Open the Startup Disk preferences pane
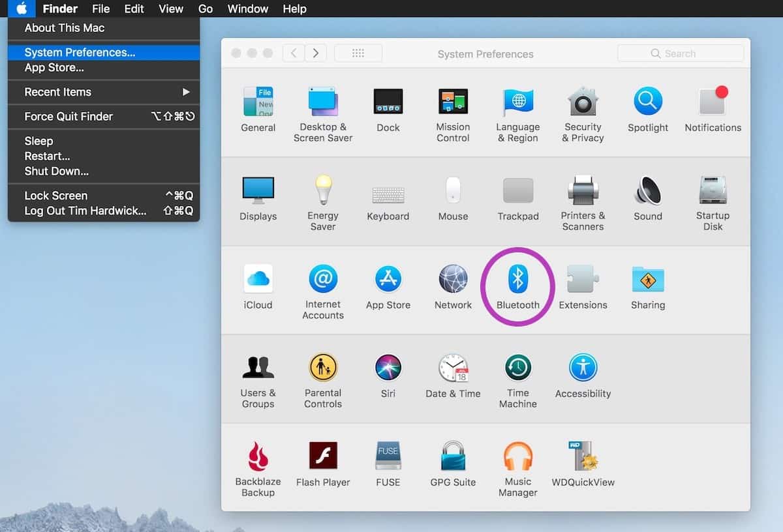The width and height of the screenshot is (783, 532). coord(713,203)
